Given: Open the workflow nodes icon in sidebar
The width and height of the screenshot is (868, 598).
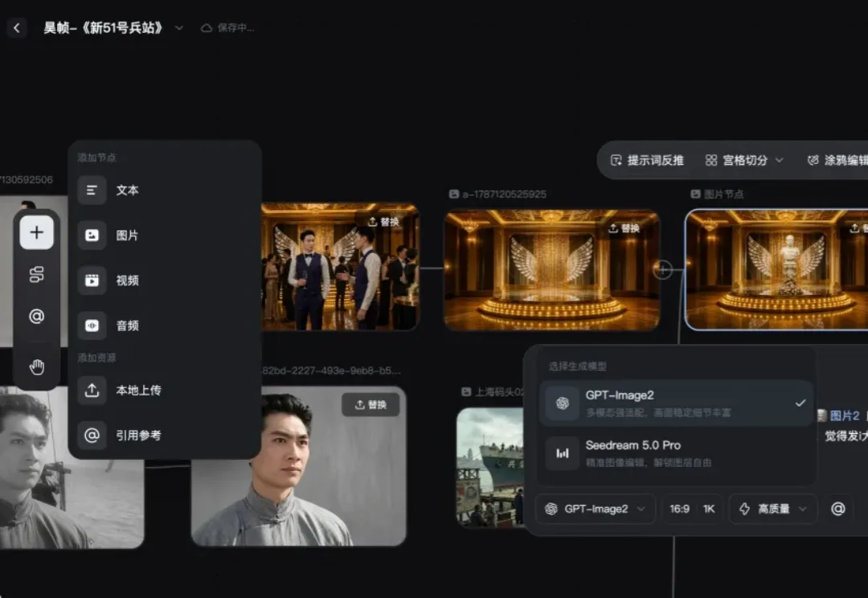Looking at the screenshot, I should tap(36, 274).
